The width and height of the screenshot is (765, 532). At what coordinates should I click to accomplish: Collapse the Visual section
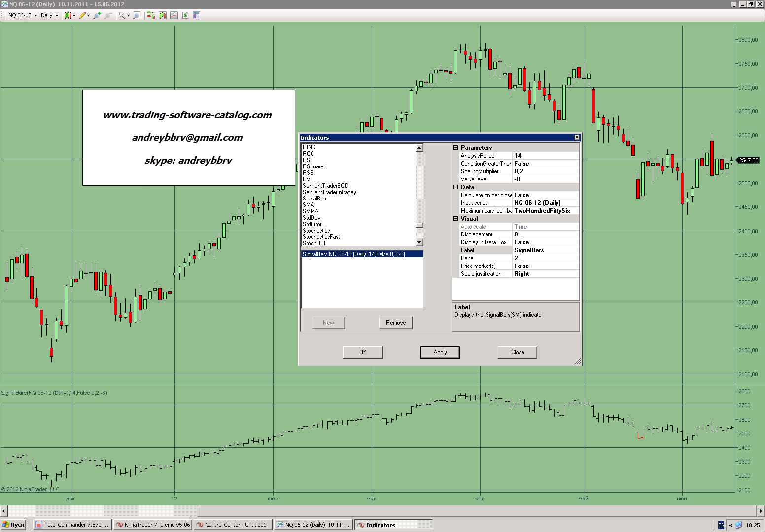[x=456, y=219]
